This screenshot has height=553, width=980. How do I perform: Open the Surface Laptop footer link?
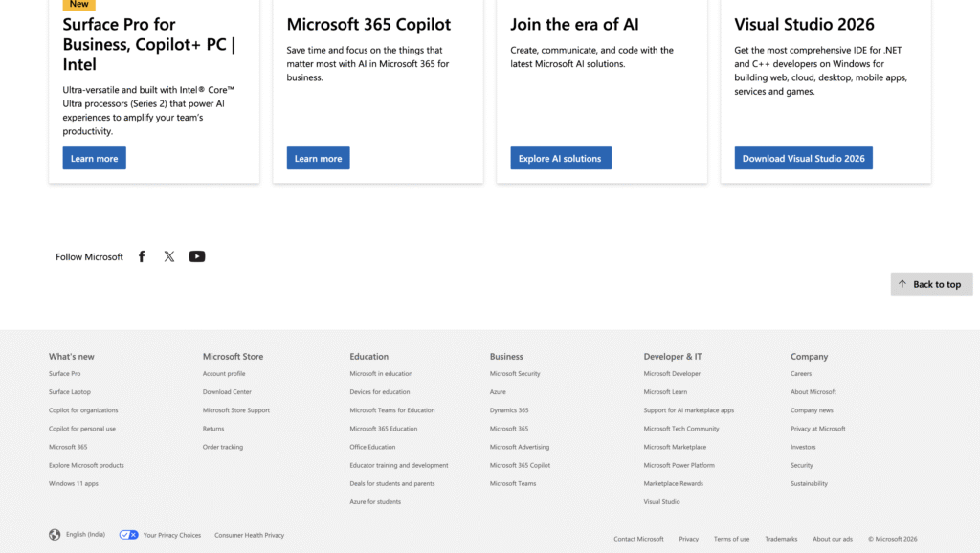click(70, 392)
